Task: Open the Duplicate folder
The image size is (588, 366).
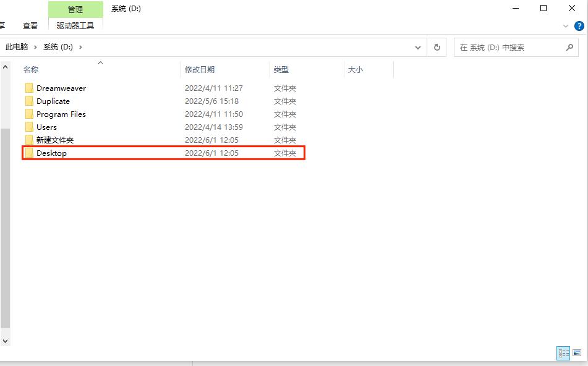Action: (x=53, y=101)
